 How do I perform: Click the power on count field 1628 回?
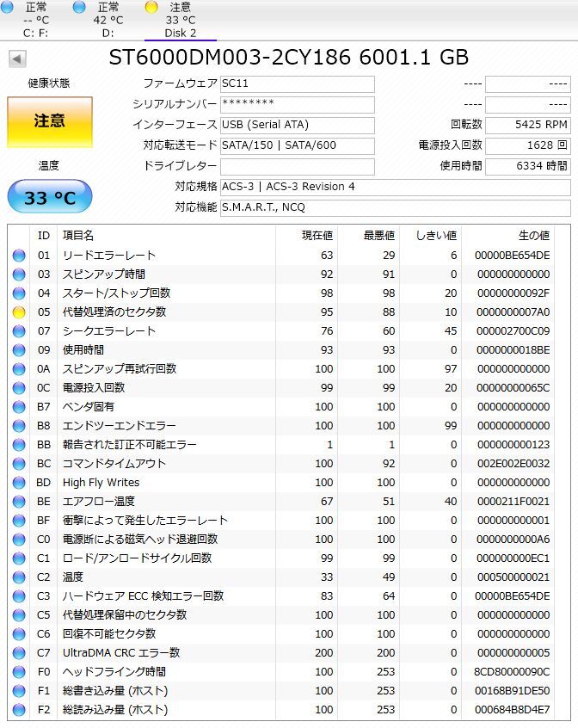tap(528, 145)
